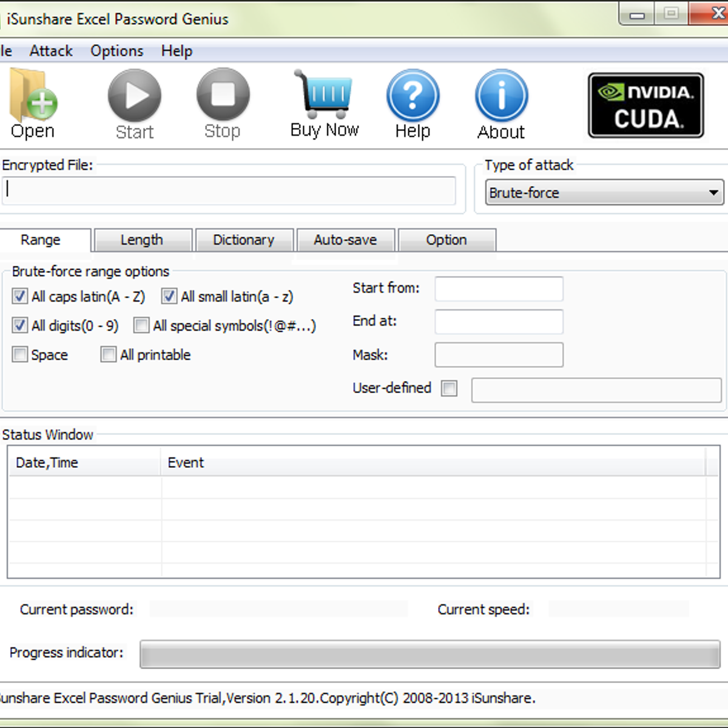
Task: Uncheck All digits(0 - 9)
Action: pyautogui.click(x=20, y=326)
